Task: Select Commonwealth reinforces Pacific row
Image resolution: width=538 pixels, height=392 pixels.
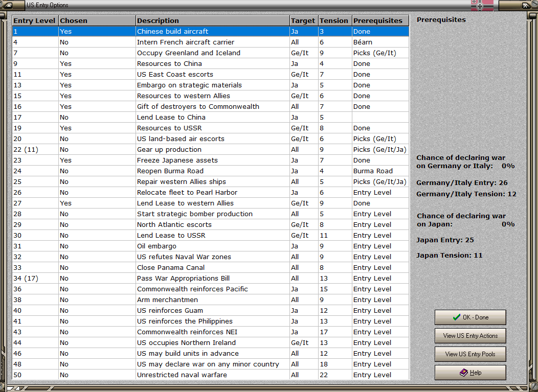Action: (x=211, y=289)
